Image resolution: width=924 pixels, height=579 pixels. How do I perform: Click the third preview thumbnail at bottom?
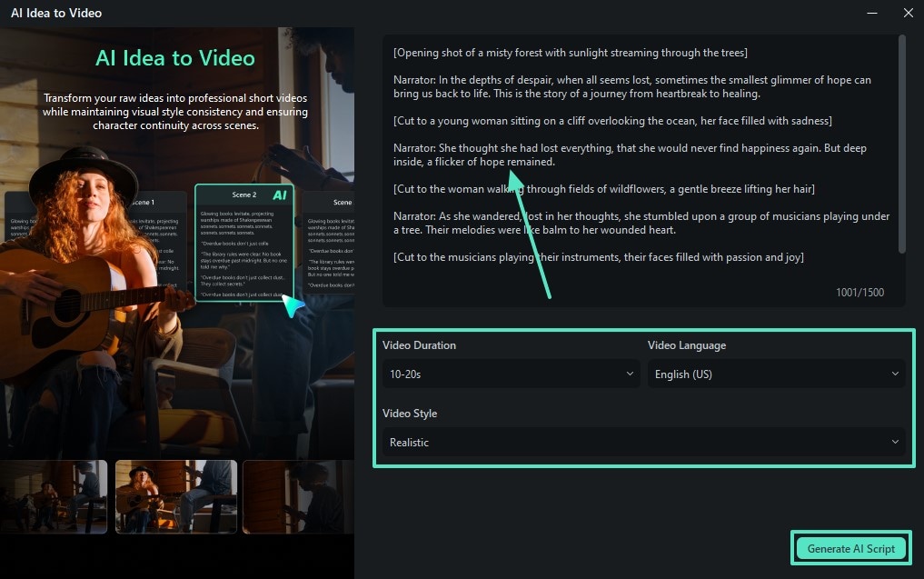pos(298,496)
